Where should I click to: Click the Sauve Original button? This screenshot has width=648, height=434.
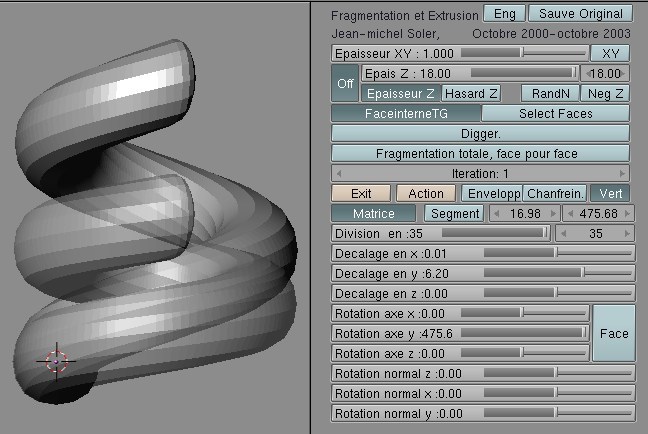581,14
